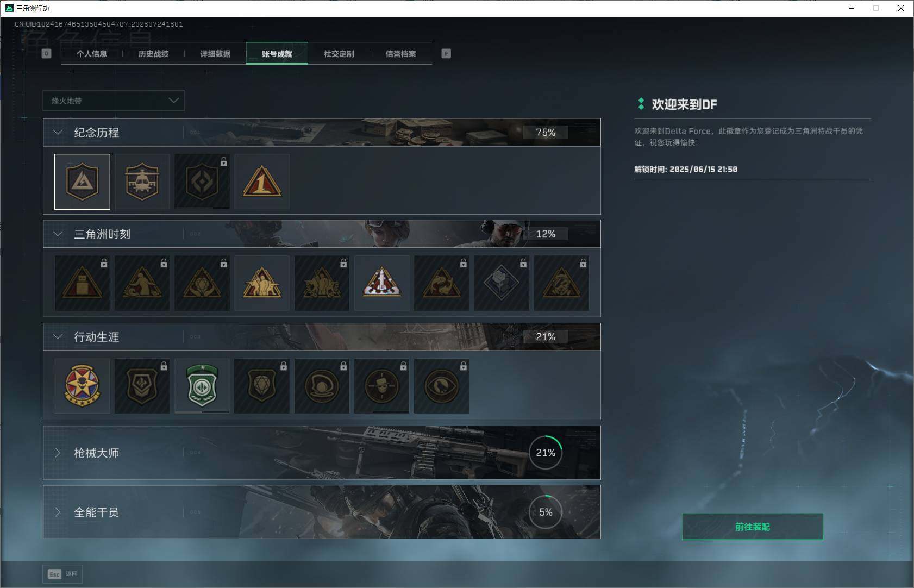Select the locked pearl shell round badge
The height and width of the screenshot is (588, 914).
[322, 386]
